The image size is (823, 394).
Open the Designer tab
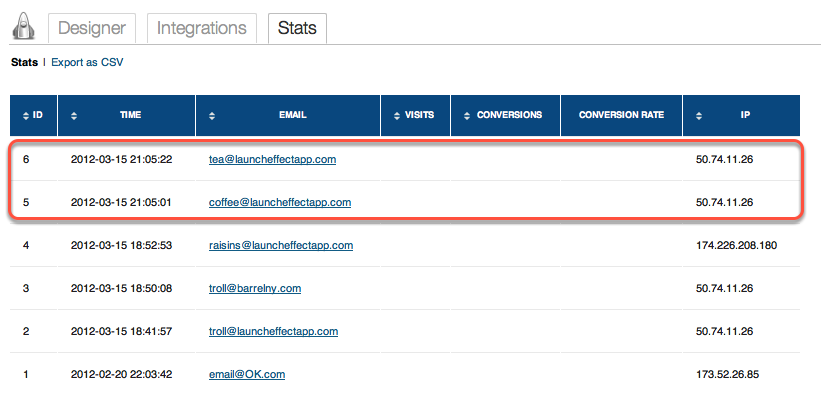point(92,28)
